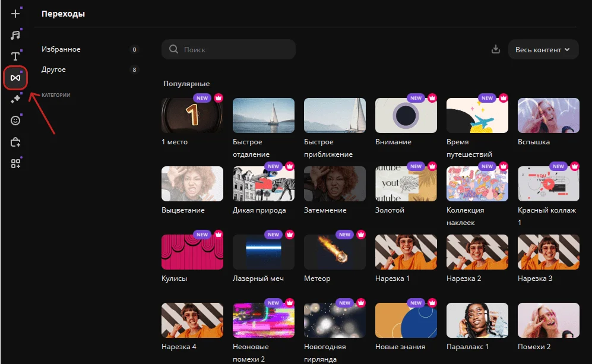The image size is (592, 364).
Task: Open the Effects sparkle icon
Action: [x=15, y=99]
